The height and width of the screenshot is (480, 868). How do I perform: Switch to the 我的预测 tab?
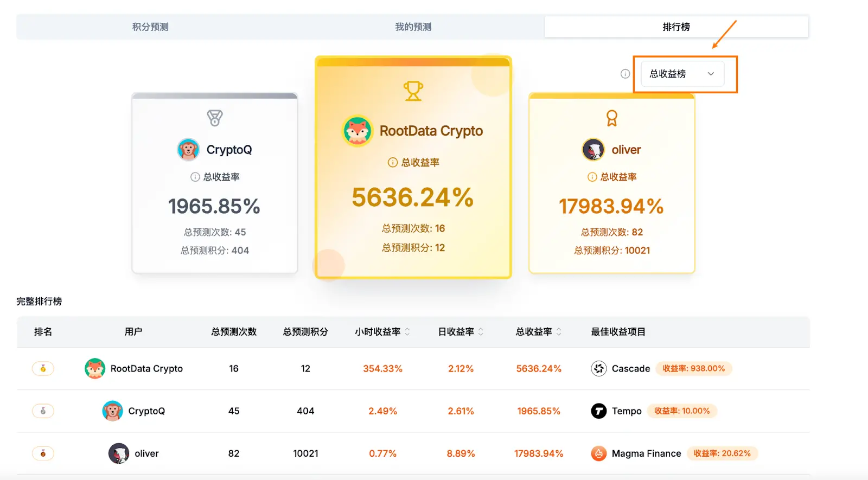click(x=413, y=27)
